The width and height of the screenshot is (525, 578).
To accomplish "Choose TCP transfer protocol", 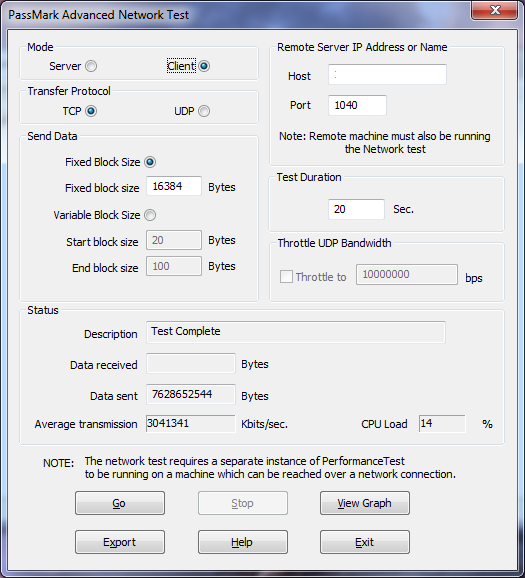I will click(91, 111).
